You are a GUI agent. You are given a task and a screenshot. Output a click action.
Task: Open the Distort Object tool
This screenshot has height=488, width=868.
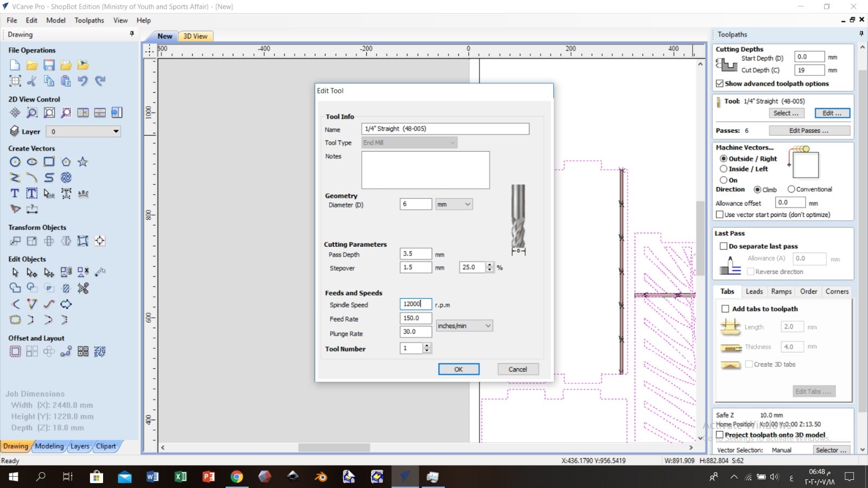(82, 241)
